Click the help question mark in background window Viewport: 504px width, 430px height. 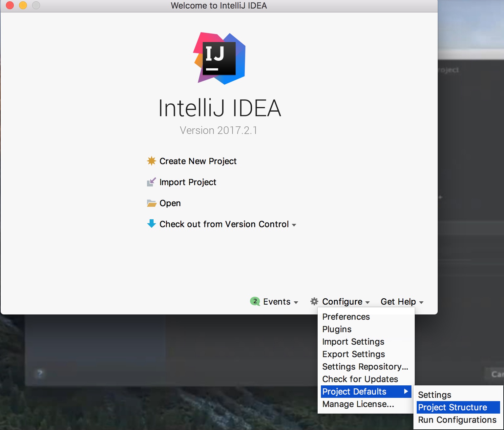click(40, 374)
